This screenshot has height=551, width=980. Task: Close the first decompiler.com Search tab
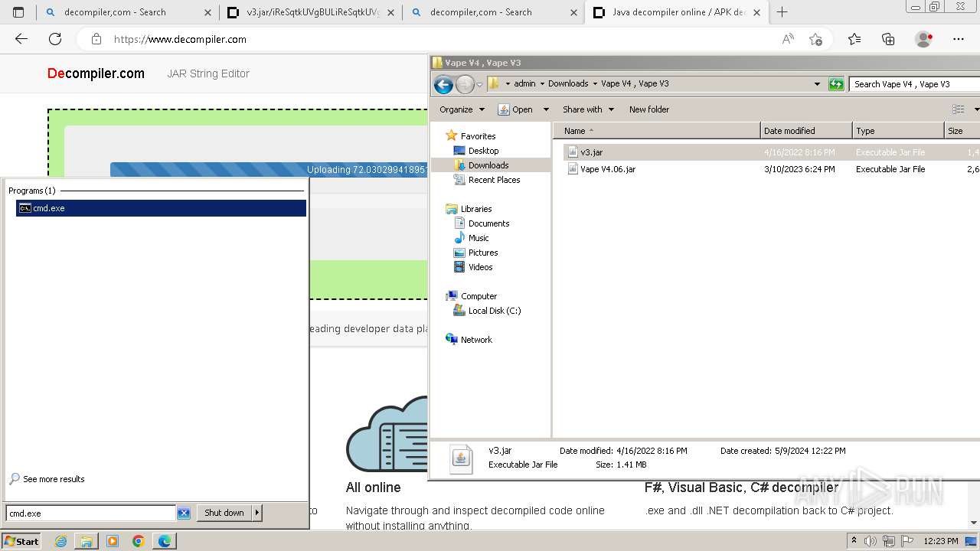coord(207,12)
